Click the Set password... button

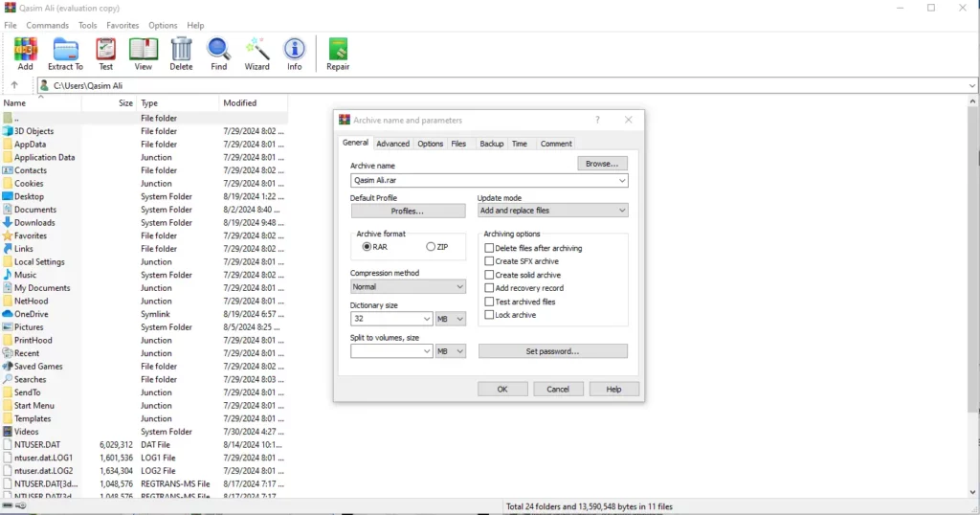point(552,351)
